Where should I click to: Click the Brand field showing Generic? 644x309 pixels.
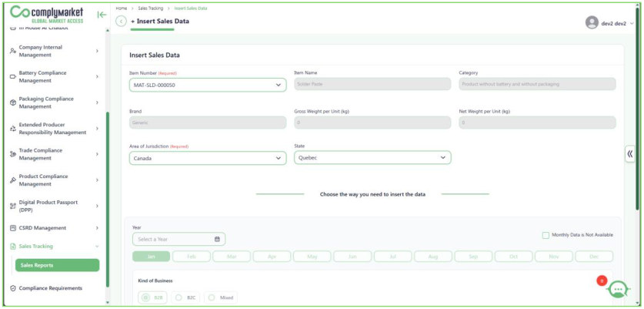point(208,123)
